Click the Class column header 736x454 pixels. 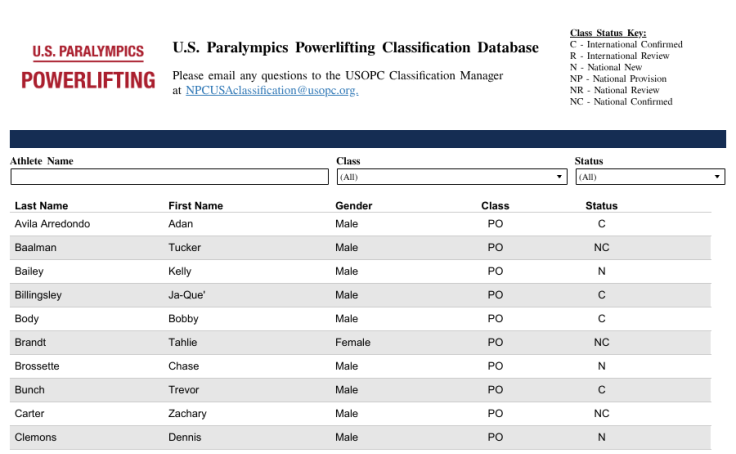click(x=495, y=206)
